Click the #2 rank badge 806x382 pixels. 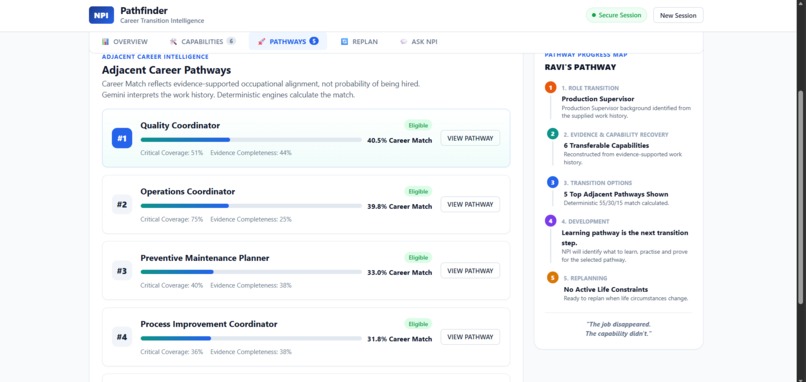122,205
